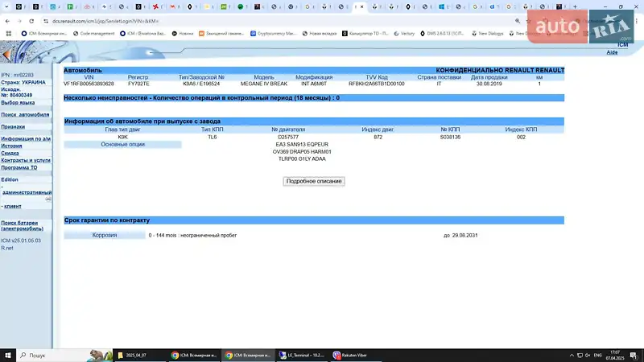Open Rakuten Viber from the taskbar
The image size is (644, 362).
coord(349,355)
